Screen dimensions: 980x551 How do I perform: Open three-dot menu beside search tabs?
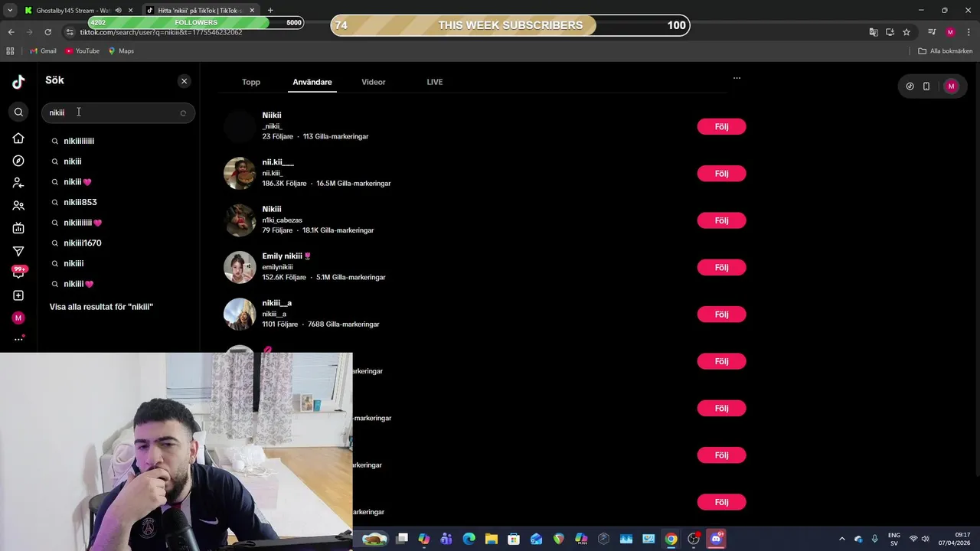pyautogui.click(x=737, y=78)
